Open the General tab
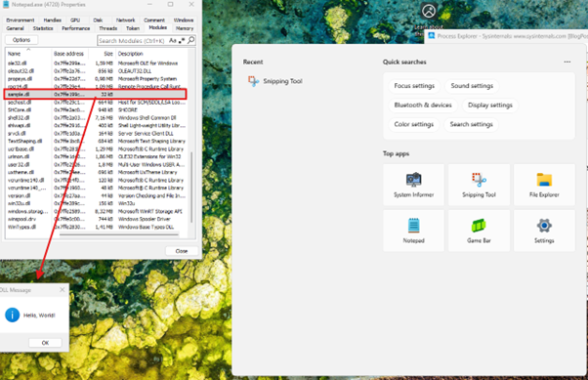The image size is (588, 380). pyautogui.click(x=15, y=28)
